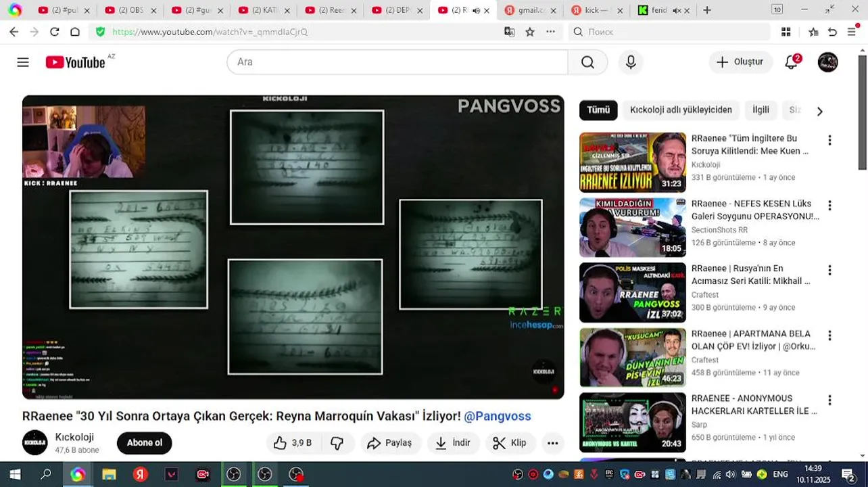
Task: Mute the active YouTube tab audio
Action: coord(477,11)
